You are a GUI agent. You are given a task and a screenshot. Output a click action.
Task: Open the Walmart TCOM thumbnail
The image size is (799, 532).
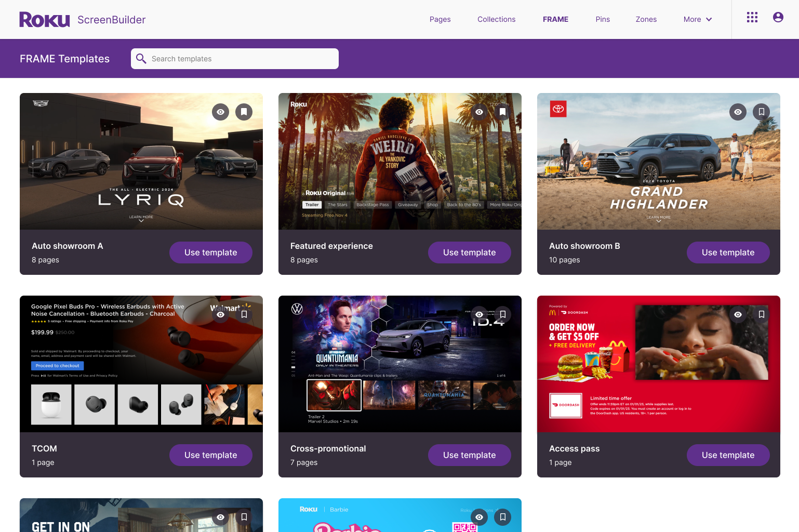click(x=141, y=364)
